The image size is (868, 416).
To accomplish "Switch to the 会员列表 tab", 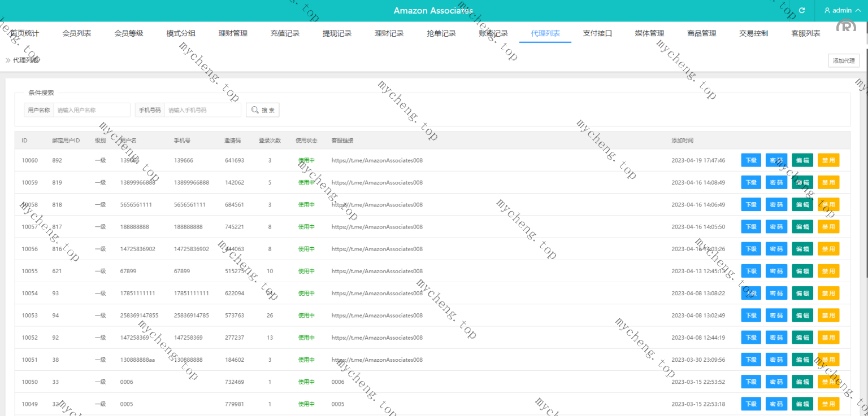I will [x=77, y=33].
